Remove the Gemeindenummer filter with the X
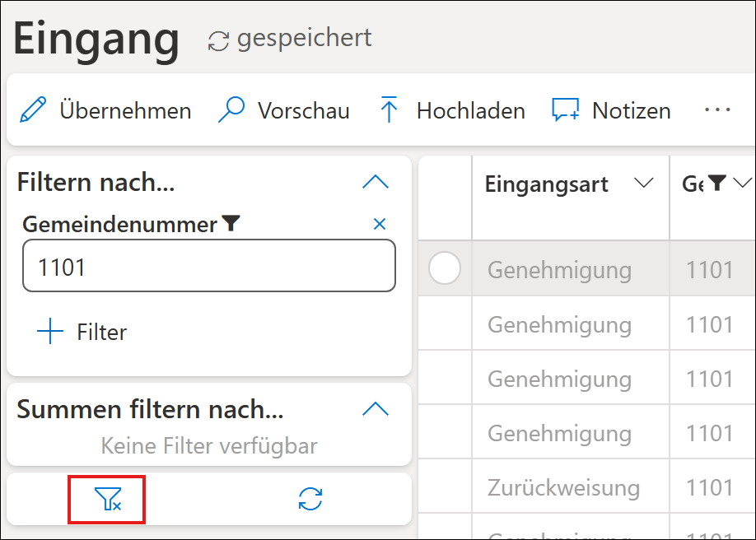Image resolution: width=756 pixels, height=540 pixels. click(x=380, y=224)
